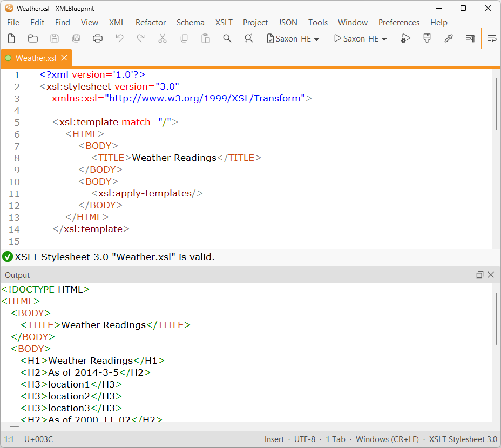
Task: Open the XSLT menu
Action: pos(224,23)
